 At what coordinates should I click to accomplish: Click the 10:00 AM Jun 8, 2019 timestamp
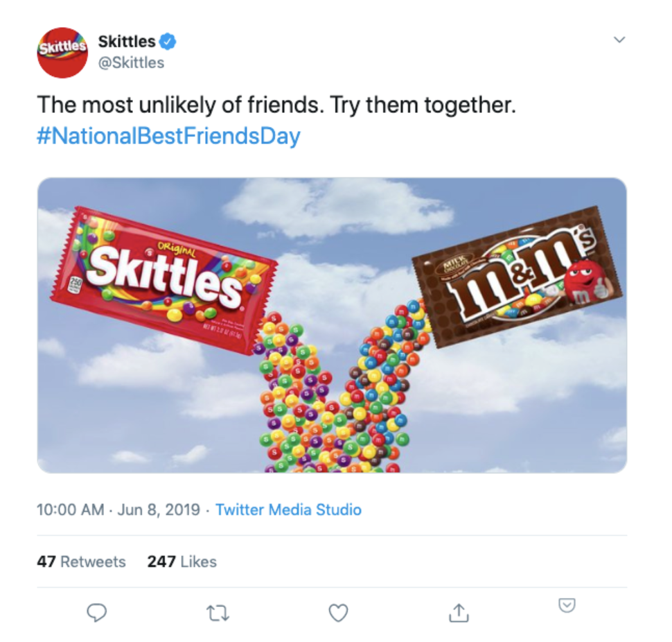pyautogui.click(x=117, y=510)
